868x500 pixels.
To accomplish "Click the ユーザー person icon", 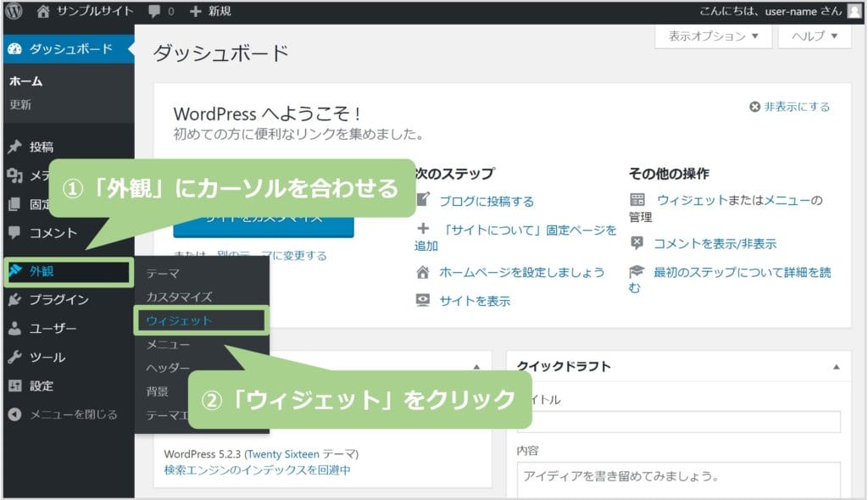I will (15, 328).
